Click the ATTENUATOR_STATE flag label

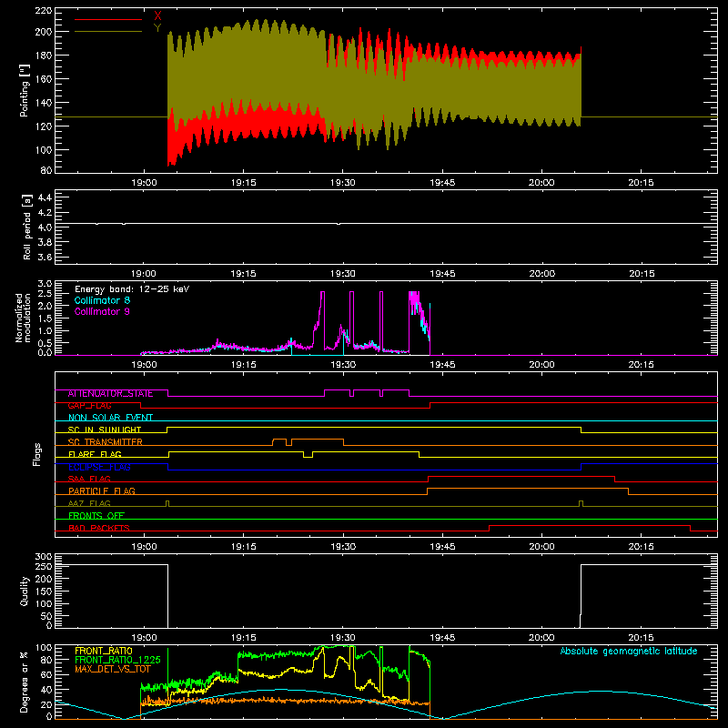pyautogui.click(x=110, y=394)
